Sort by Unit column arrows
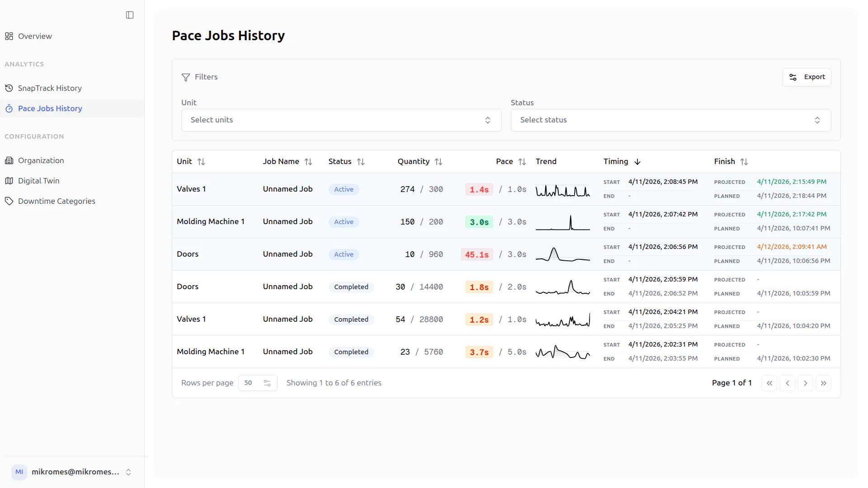This screenshot has height=488, width=868. coord(201,162)
